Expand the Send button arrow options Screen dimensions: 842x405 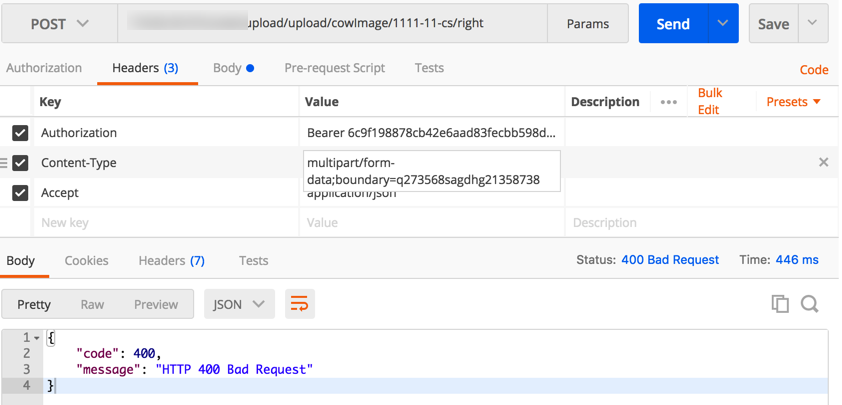pos(723,24)
